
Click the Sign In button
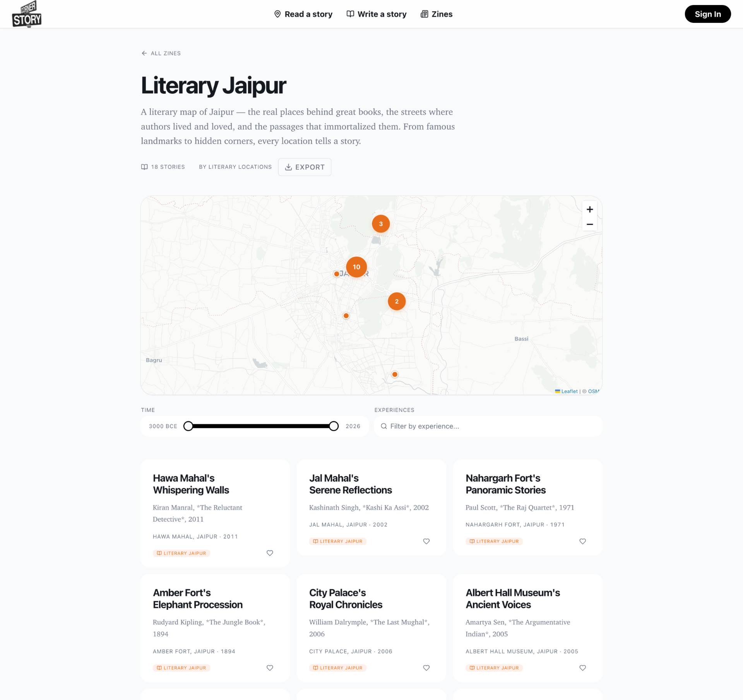pos(707,14)
